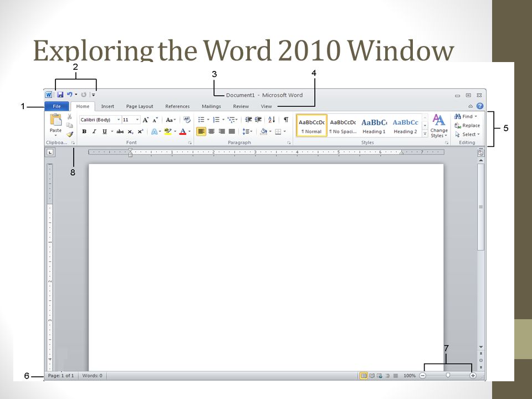Screen dimensions: 532x399
Task: Switch to the Insert tab
Action: pos(108,106)
